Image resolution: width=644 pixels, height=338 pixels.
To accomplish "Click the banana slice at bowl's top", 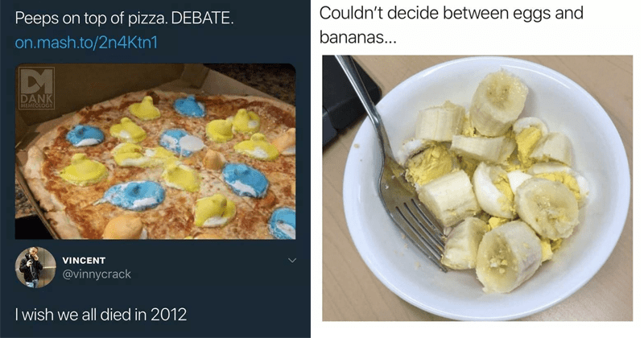I will [x=498, y=103].
